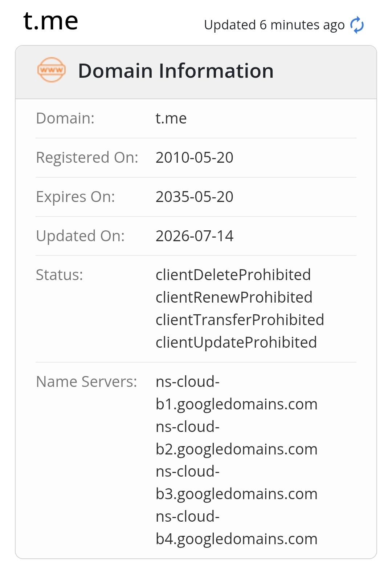
Task: Click name server ns-cloud-b2.googledomains.com
Action: click(x=236, y=438)
